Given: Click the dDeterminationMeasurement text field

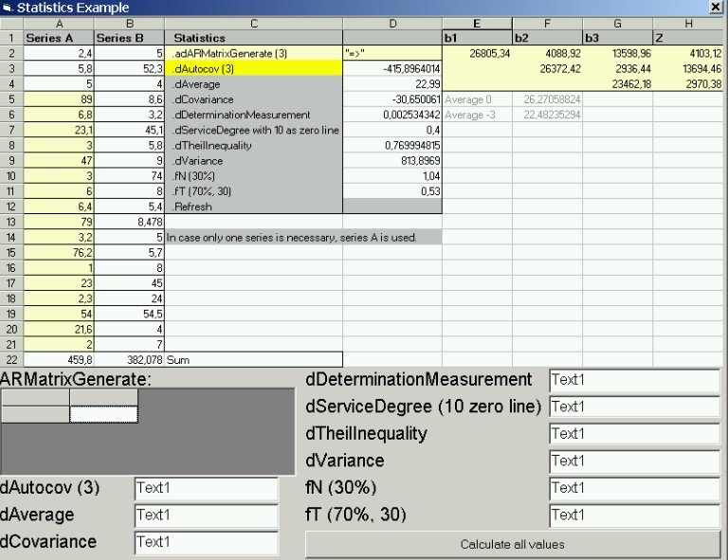Looking at the screenshot, I should (635, 380).
